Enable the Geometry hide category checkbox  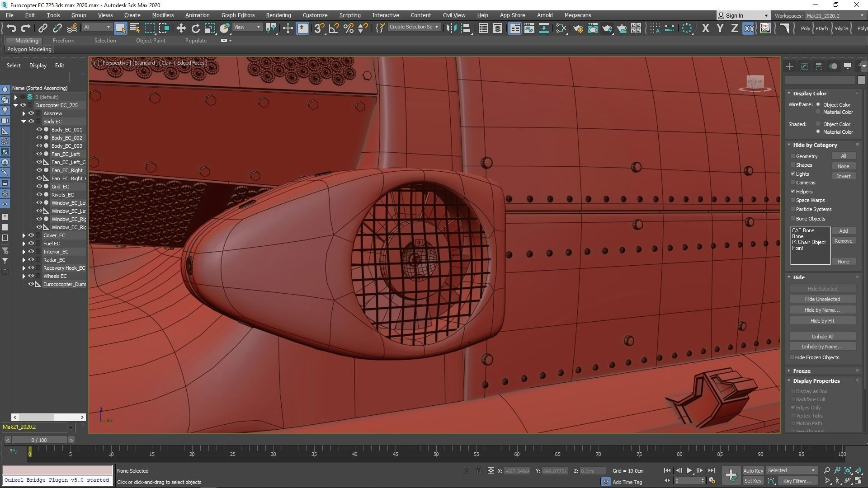coord(793,156)
